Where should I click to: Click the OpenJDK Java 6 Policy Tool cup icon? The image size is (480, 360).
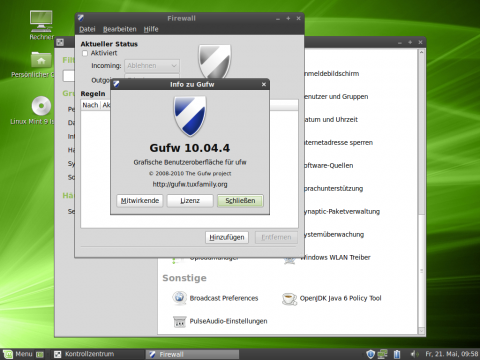point(289,298)
